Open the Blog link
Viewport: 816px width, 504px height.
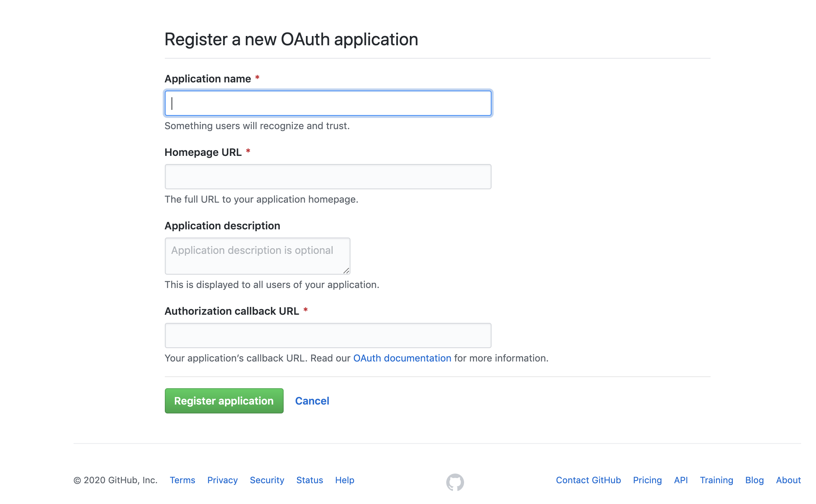[x=754, y=480]
